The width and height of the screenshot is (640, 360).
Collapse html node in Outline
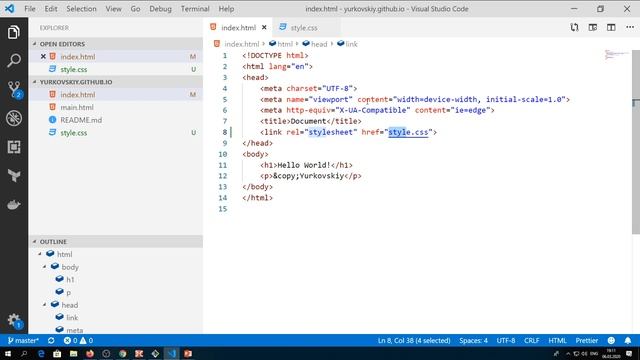pos(40,254)
